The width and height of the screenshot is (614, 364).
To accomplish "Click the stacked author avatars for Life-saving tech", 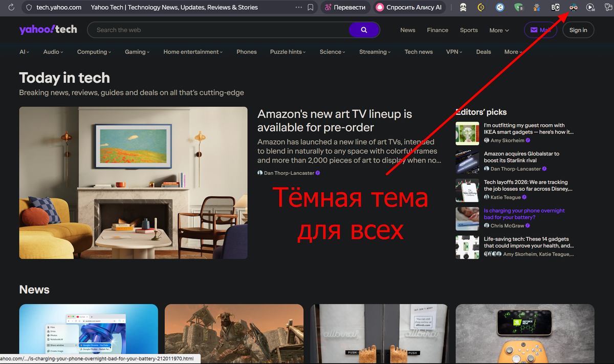I will coord(493,254).
